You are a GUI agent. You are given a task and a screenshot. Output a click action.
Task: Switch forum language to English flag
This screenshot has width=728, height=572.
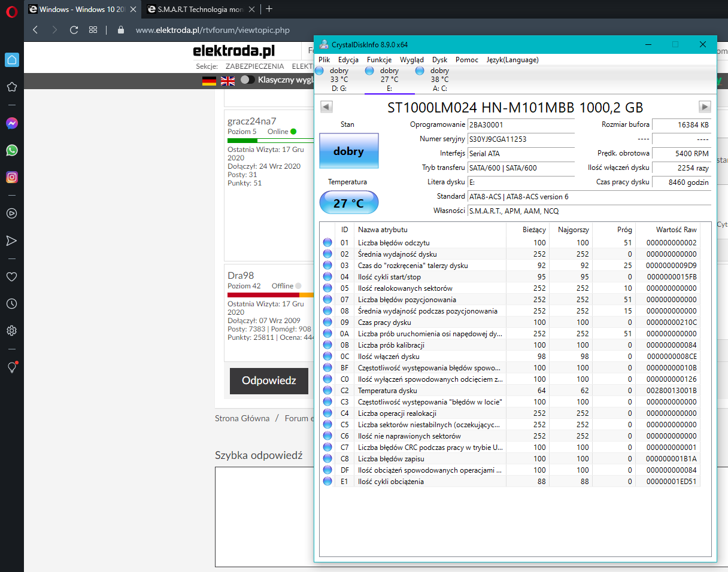click(227, 81)
